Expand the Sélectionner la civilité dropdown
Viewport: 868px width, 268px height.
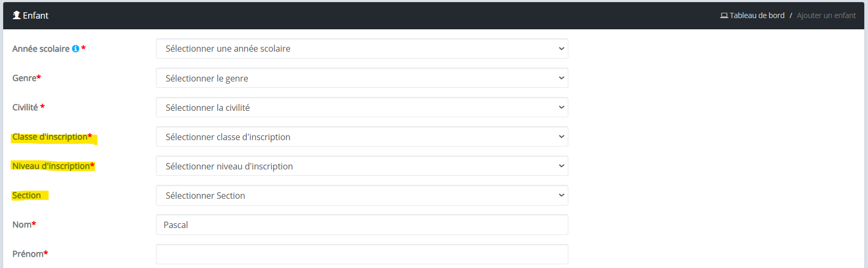362,107
